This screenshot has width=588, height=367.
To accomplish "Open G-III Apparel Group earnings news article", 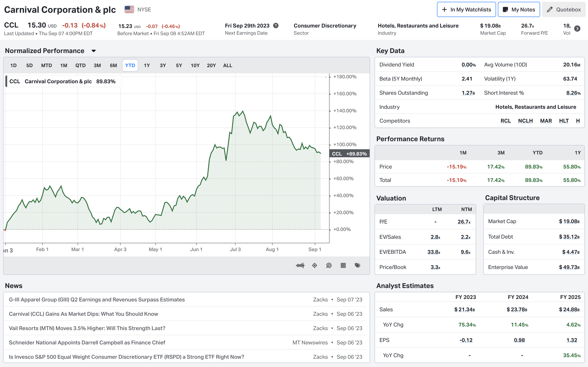I will pos(97,299).
